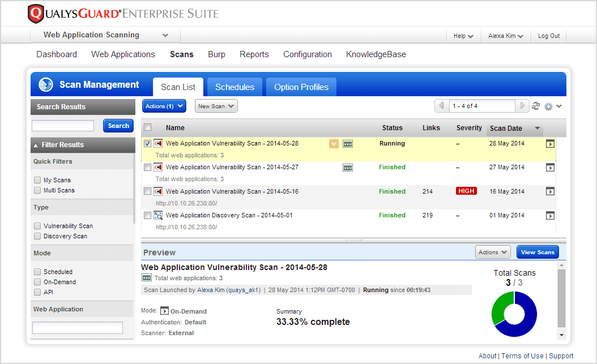Open the Web Applications menu
The height and width of the screenshot is (364, 597).
pos(123,54)
